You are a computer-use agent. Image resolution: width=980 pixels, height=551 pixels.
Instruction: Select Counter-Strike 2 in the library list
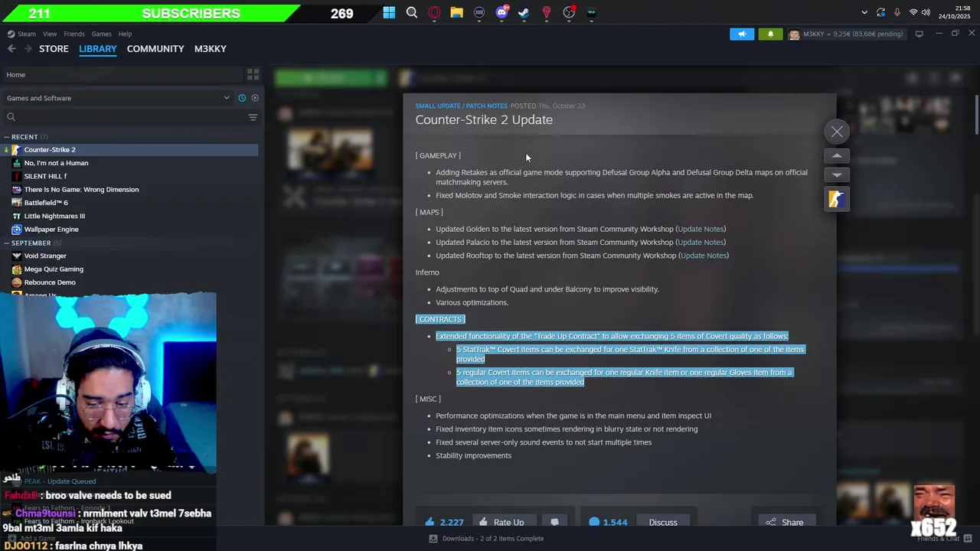coord(130,149)
